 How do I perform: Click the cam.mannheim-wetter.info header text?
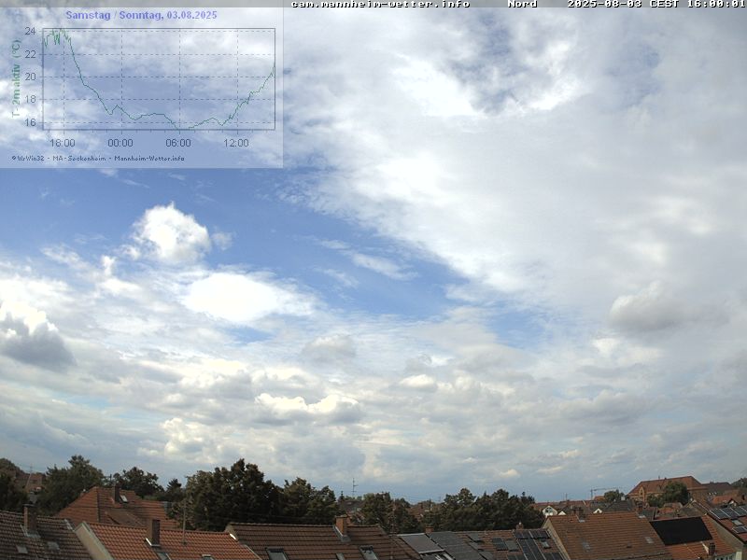380,4
